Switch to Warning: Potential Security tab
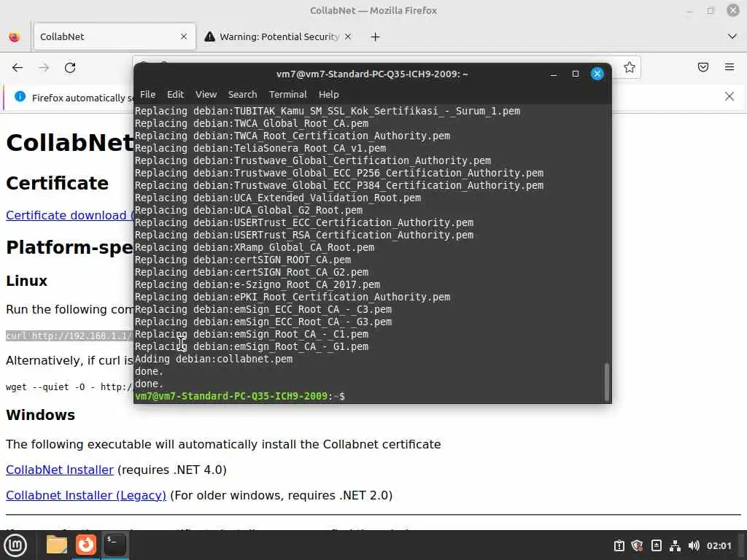The height and width of the screenshot is (560, 747). tap(279, 36)
